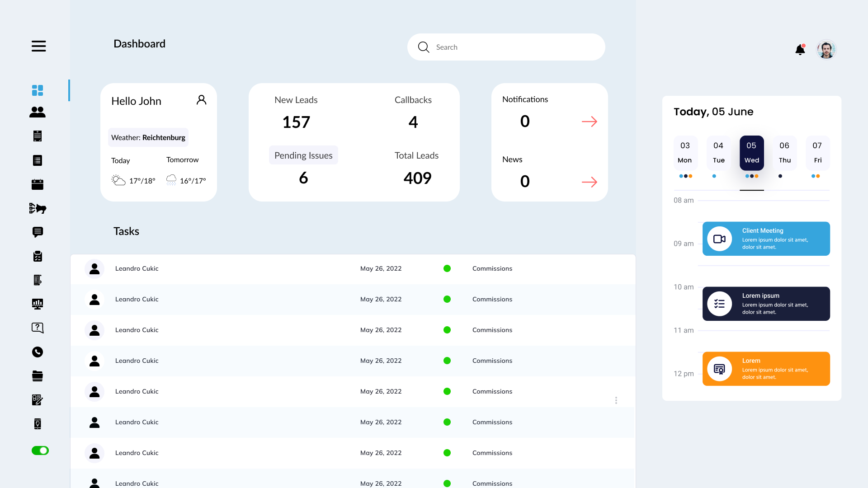Click the dashboard grid sidebar icon
This screenshot has height=488, width=868.
38,90
